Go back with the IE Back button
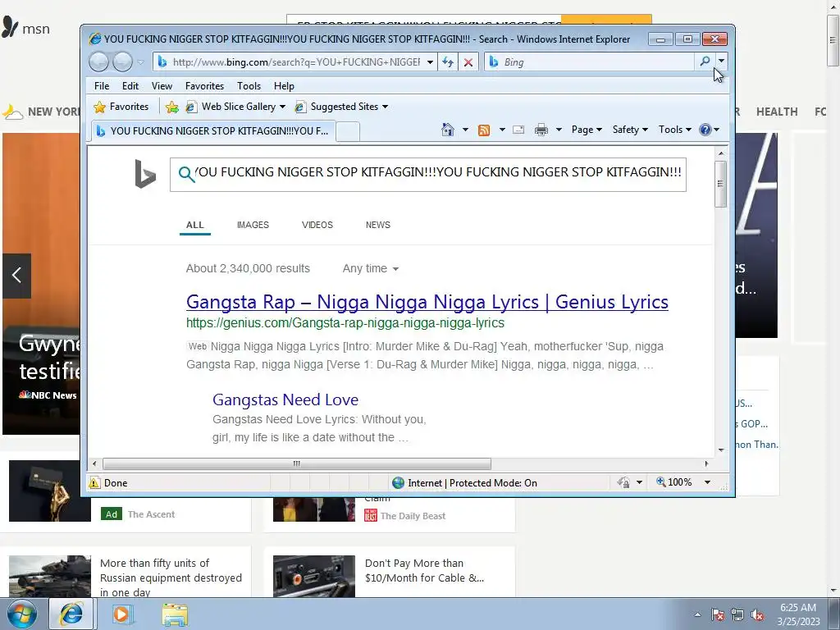The width and height of the screenshot is (840, 630). point(98,62)
